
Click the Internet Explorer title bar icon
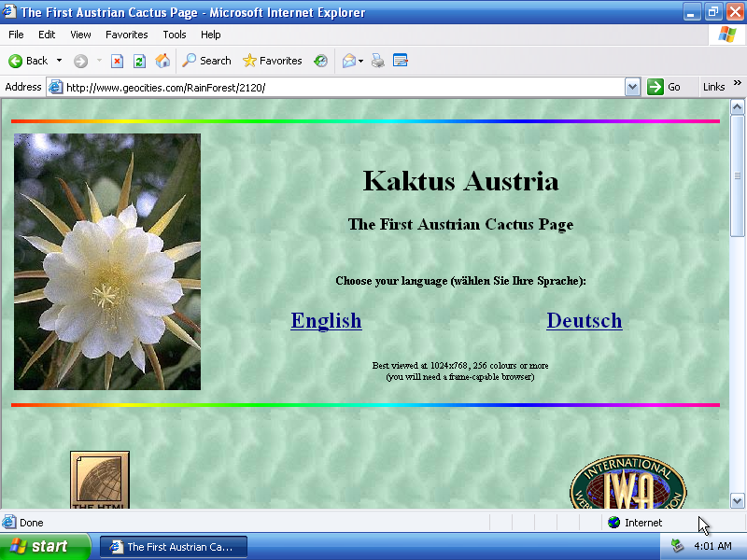coord(9,11)
